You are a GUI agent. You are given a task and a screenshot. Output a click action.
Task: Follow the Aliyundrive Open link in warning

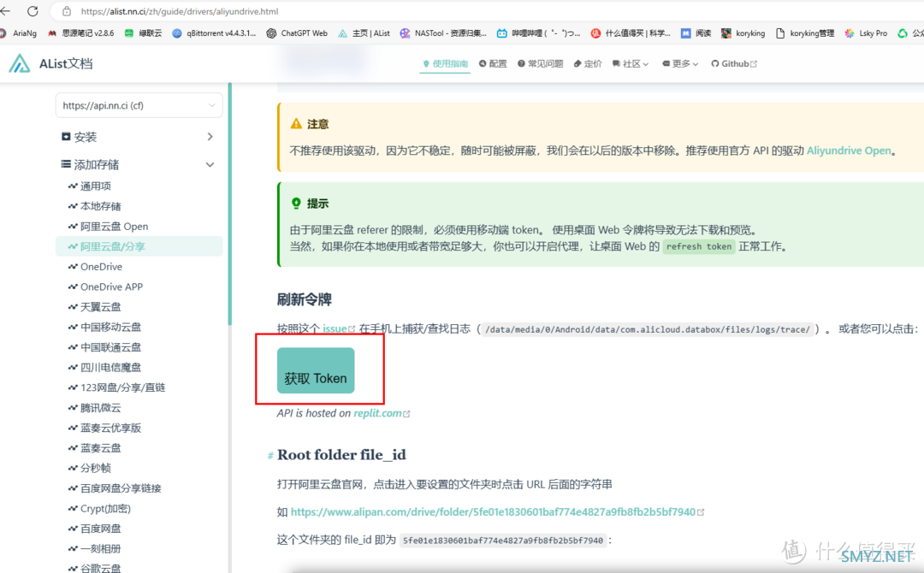[849, 151]
